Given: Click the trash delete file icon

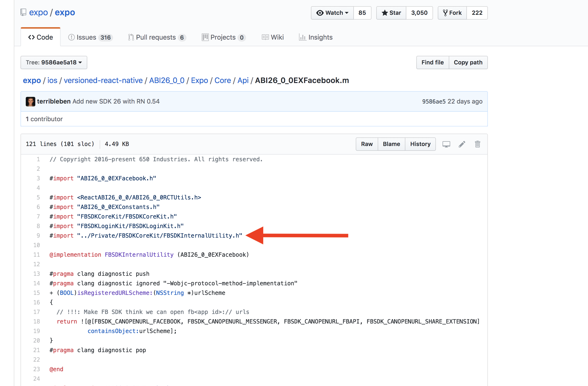Looking at the screenshot, I should click(x=478, y=144).
